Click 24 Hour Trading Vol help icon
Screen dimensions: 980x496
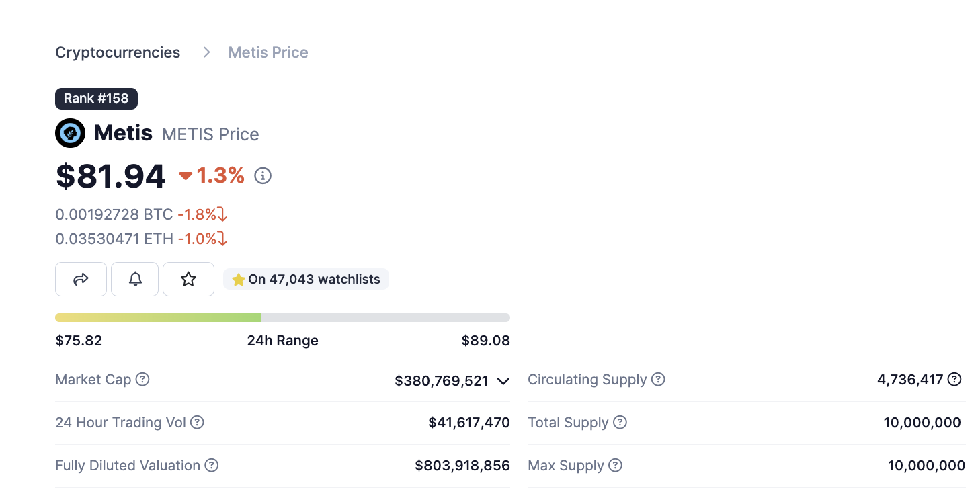(197, 423)
